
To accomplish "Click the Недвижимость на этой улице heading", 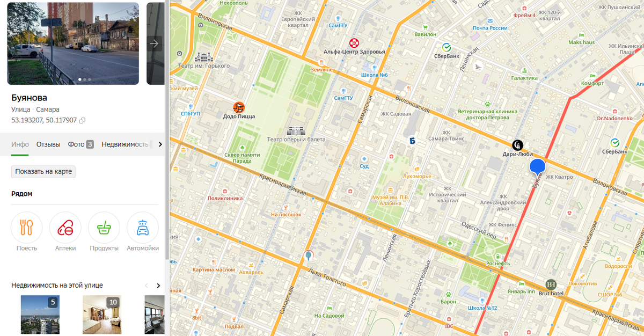I will [57, 286].
